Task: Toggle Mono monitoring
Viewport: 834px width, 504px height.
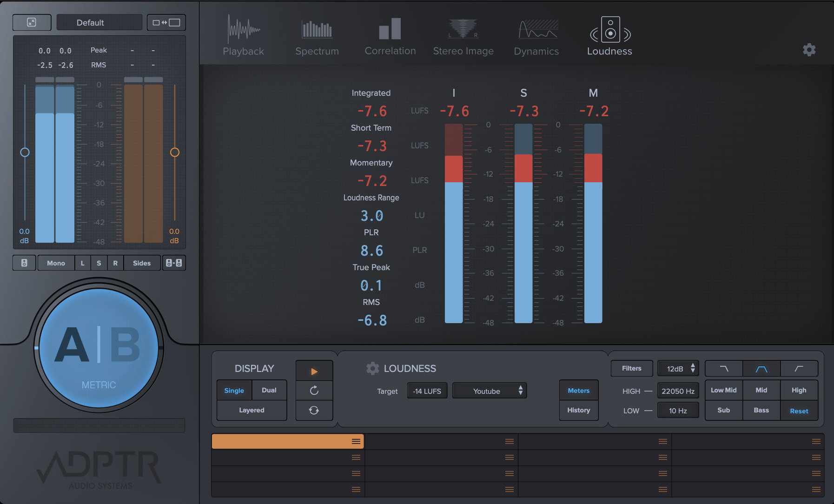Action: (56, 263)
